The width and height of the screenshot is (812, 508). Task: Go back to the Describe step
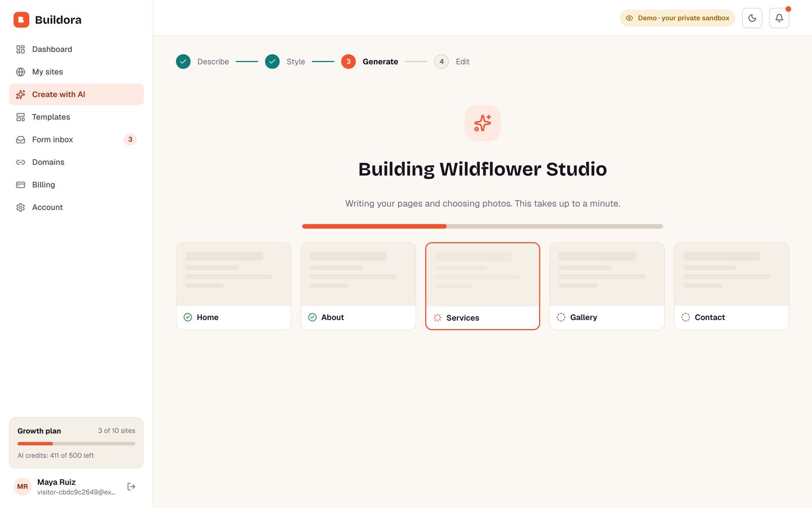click(202, 62)
